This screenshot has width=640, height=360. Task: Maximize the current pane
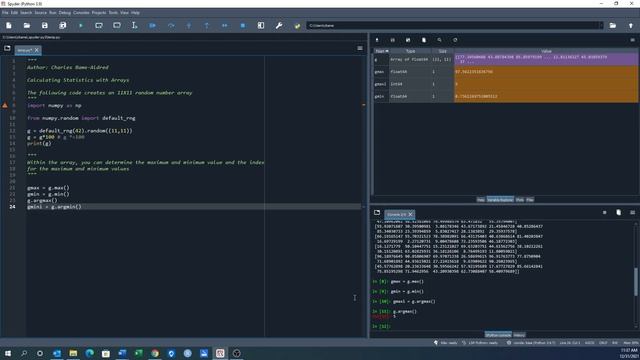pyautogui.click(x=261, y=25)
